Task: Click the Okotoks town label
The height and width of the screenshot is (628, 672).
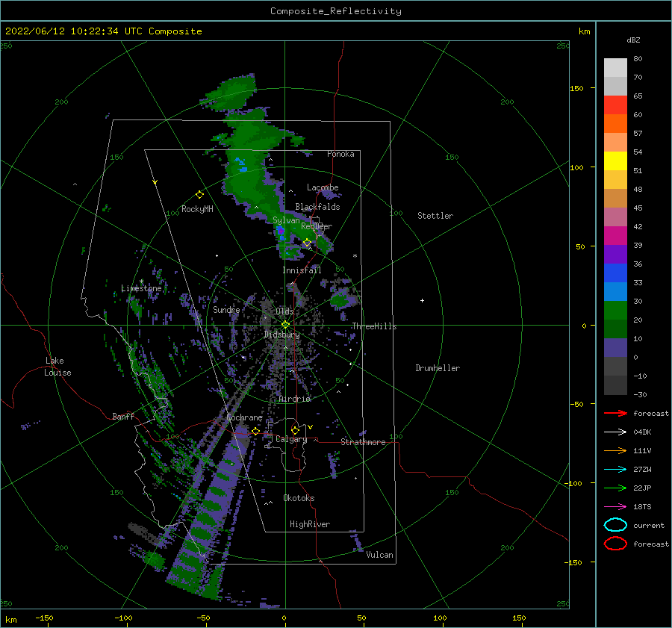Action: click(x=299, y=499)
